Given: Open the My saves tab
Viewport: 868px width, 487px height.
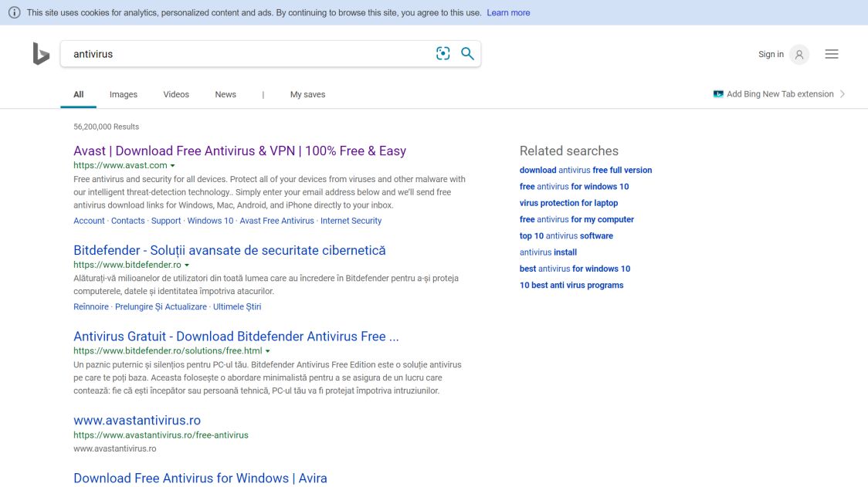Looking at the screenshot, I should point(308,95).
